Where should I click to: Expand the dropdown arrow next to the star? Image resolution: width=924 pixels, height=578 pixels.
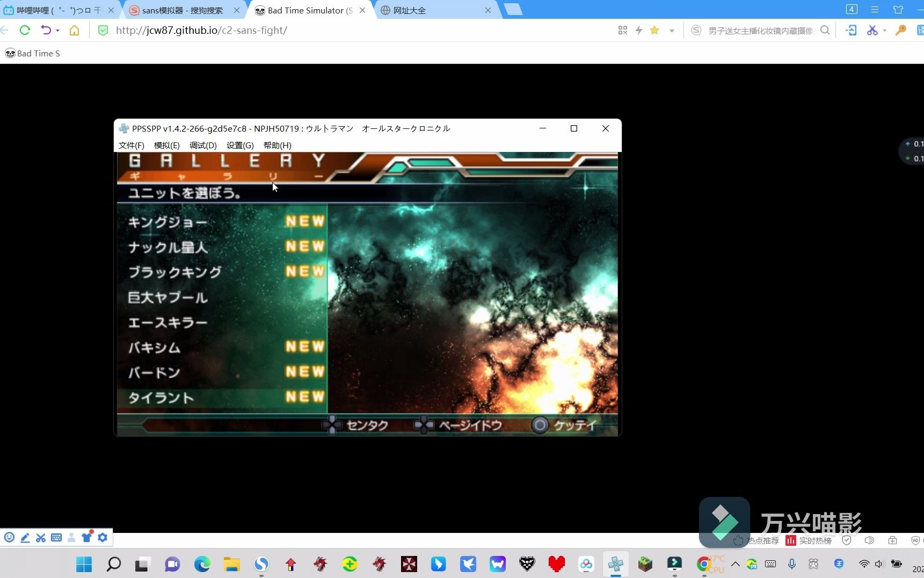point(672,31)
